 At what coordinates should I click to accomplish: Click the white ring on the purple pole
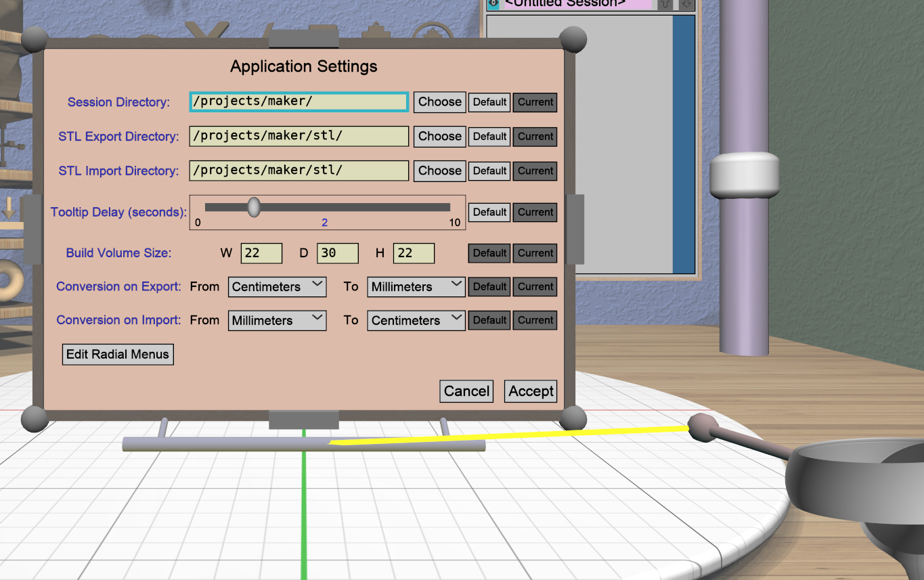tap(744, 175)
